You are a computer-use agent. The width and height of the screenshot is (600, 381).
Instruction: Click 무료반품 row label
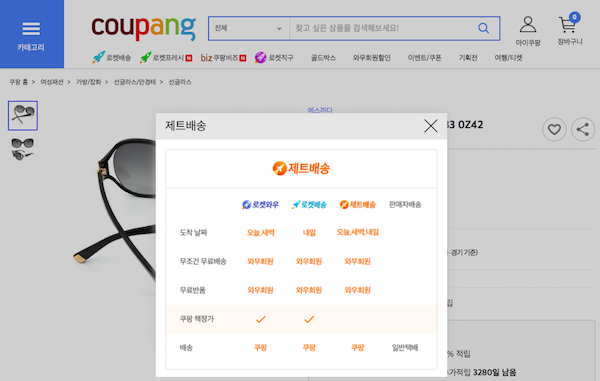(192, 290)
